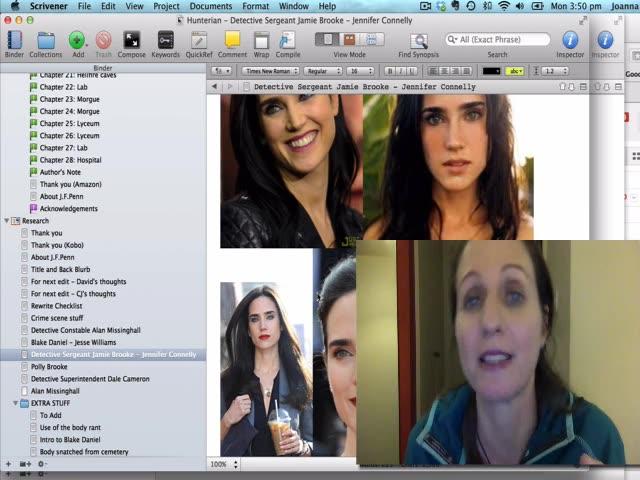Toggle bold formatting
The width and height of the screenshot is (640, 480).
click(390, 71)
